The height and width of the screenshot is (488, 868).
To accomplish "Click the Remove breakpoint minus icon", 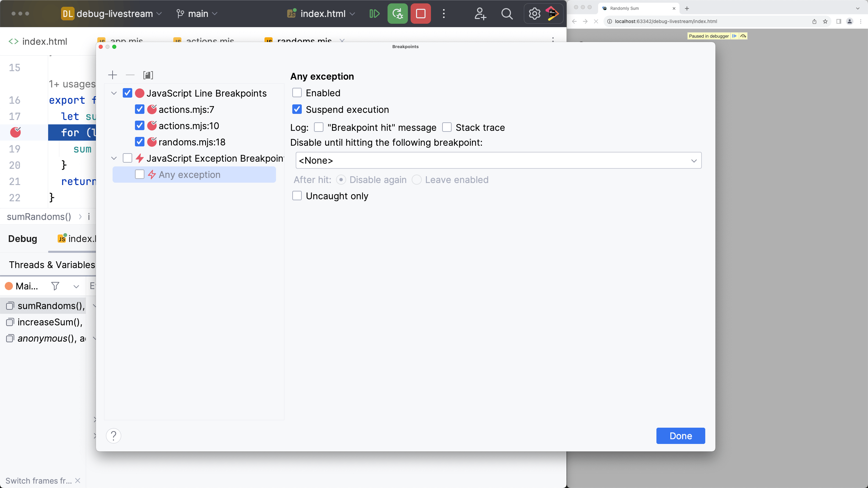I will tap(131, 75).
